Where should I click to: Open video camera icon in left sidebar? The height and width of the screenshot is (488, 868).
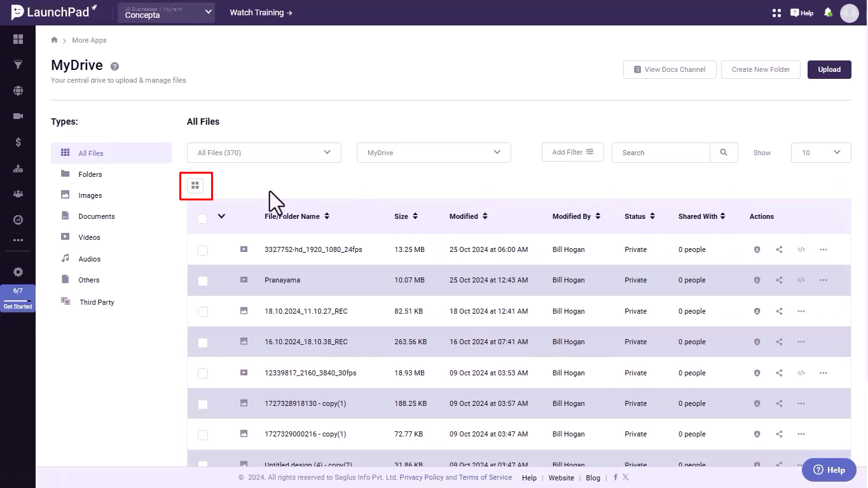coord(18,116)
